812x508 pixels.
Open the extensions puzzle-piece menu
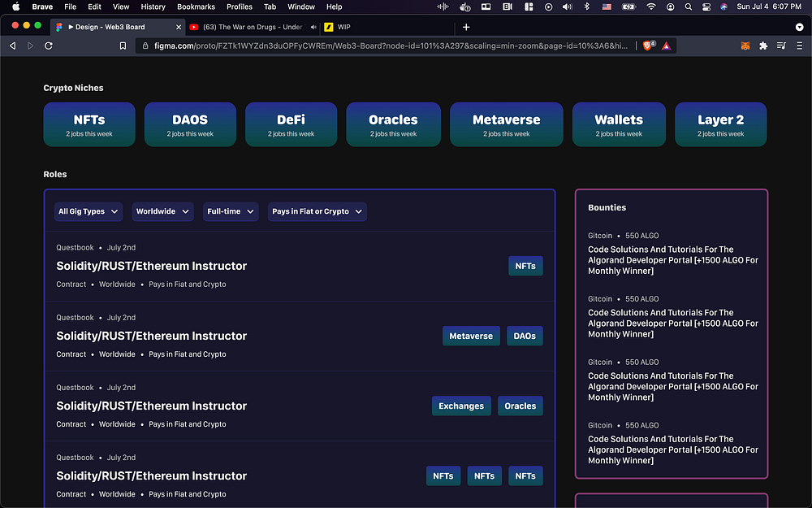(763, 46)
